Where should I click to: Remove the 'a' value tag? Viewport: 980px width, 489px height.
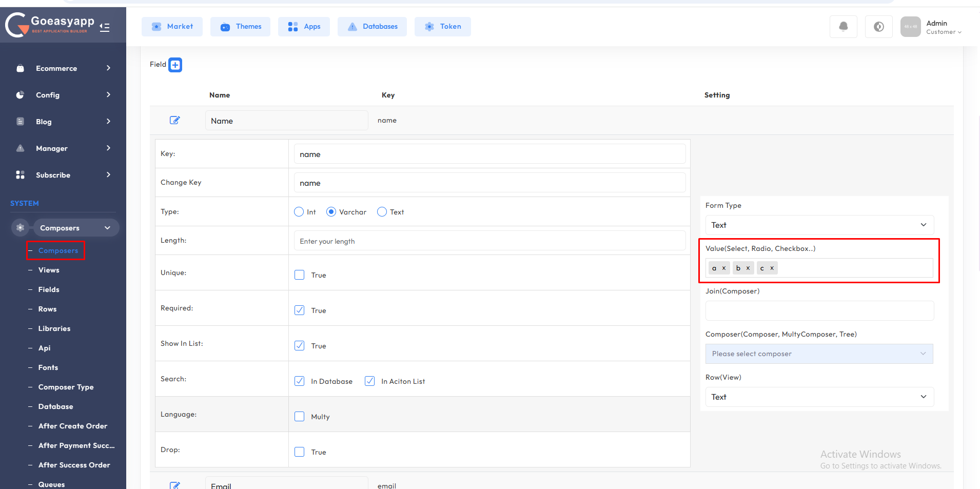pos(724,268)
